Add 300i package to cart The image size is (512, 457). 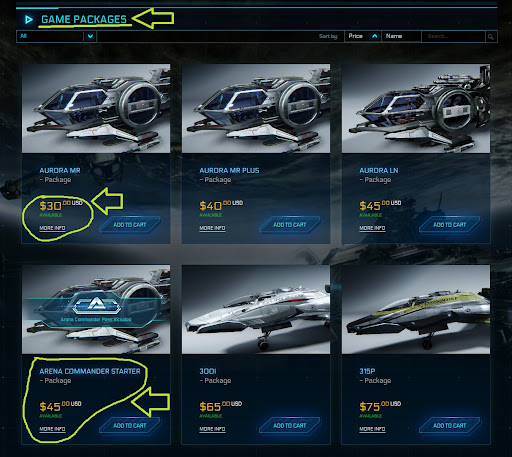(x=290, y=425)
